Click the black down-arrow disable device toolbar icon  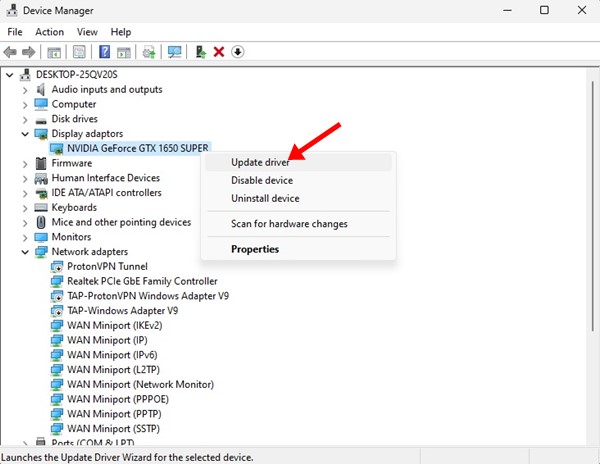tap(238, 52)
